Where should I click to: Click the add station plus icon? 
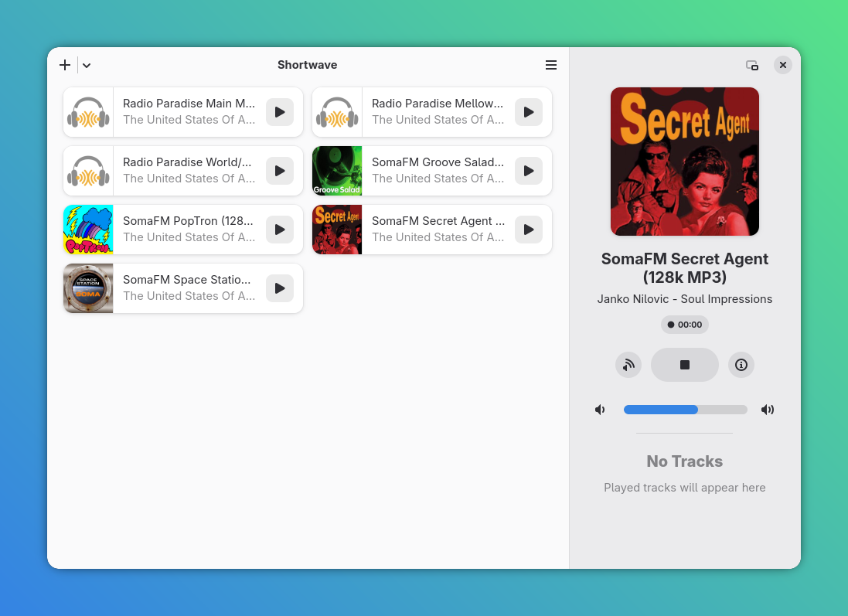[65, 65]
